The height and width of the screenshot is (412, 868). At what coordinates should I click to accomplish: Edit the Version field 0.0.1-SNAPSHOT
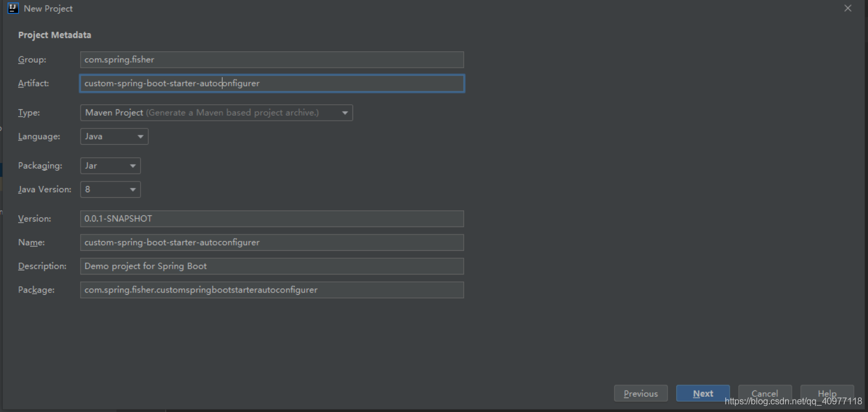(272, 219)
